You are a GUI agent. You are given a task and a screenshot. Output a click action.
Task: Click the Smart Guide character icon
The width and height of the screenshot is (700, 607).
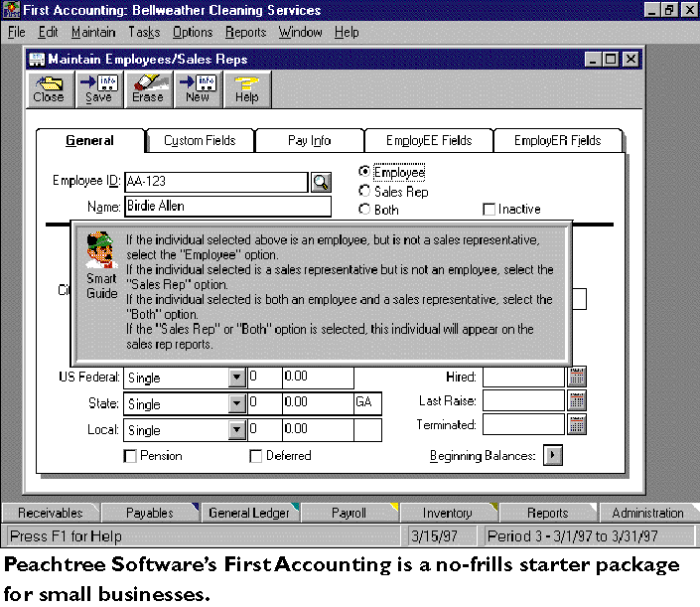pyautogui.click(x=101, y=250)
